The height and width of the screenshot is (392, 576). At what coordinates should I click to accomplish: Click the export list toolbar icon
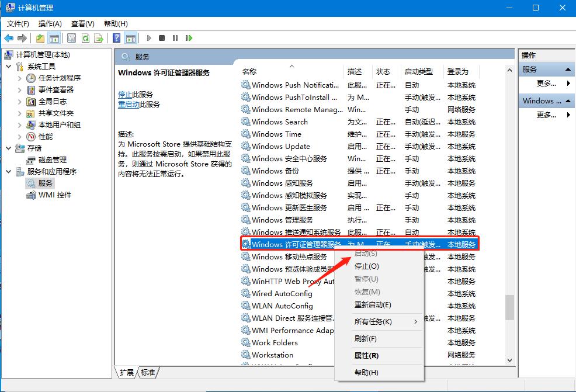pyautogui.click(x=98, y=38)
